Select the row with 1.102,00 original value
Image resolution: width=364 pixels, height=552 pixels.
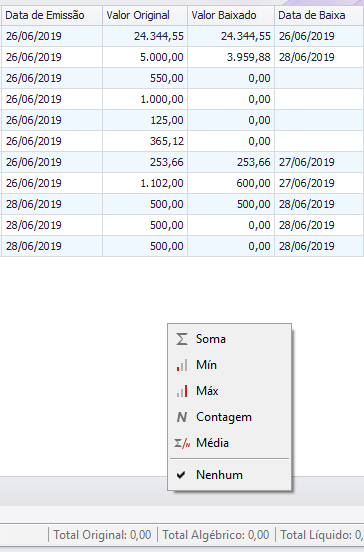pyautogui.click(x=182, y=183)
